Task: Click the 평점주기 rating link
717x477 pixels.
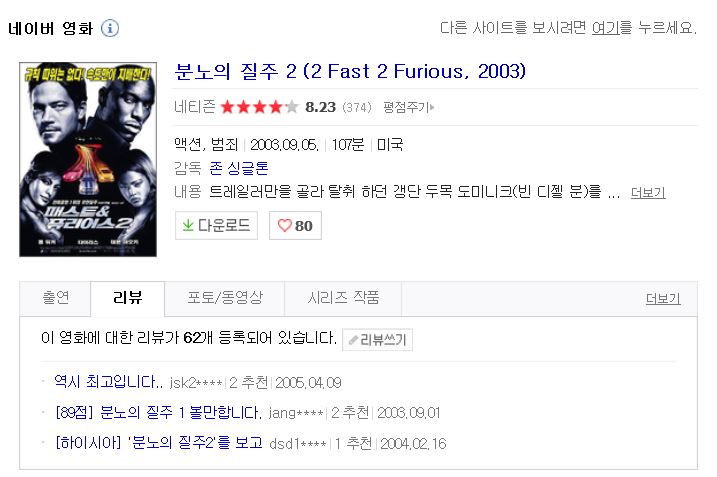Action: point(405,106)
